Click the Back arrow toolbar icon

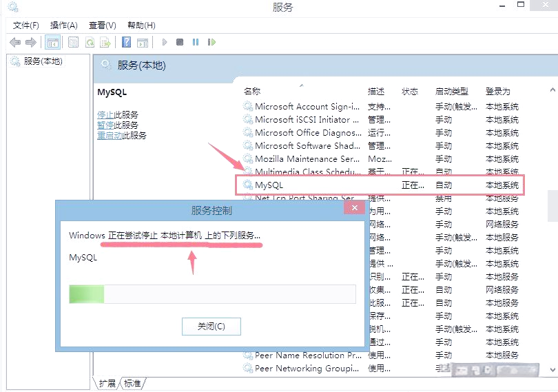[15, 42]
